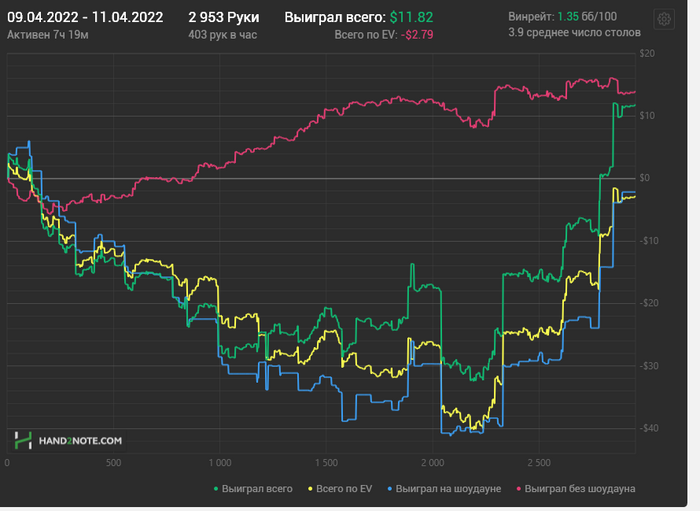Image resolution: width=700 pixels, height=511 pixels.
Task: Toggle the 'Всего по EV' legend series
Action: point(340,489)
